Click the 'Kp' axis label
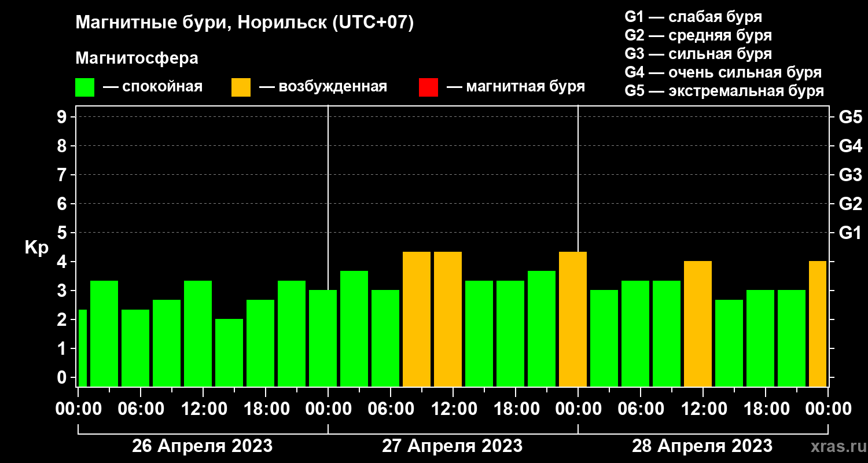 (x=36, y=248)
